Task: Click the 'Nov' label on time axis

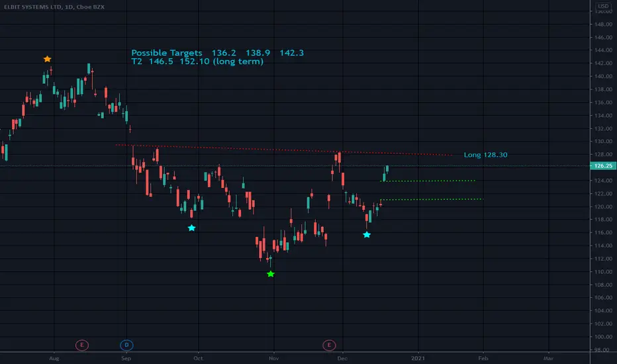Action: (x=273, y=358)
